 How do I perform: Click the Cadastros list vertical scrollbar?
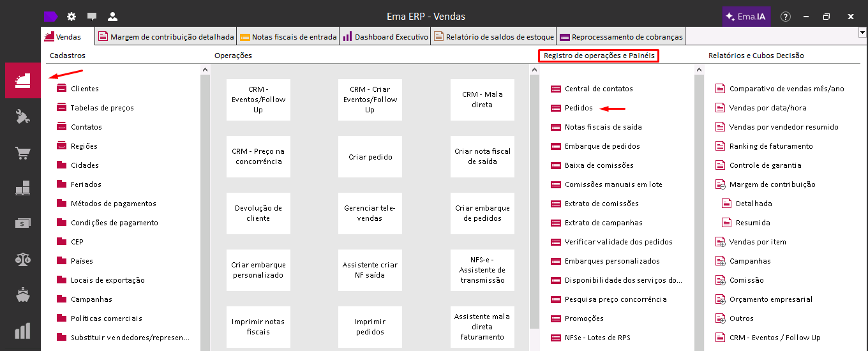point(205,211)
